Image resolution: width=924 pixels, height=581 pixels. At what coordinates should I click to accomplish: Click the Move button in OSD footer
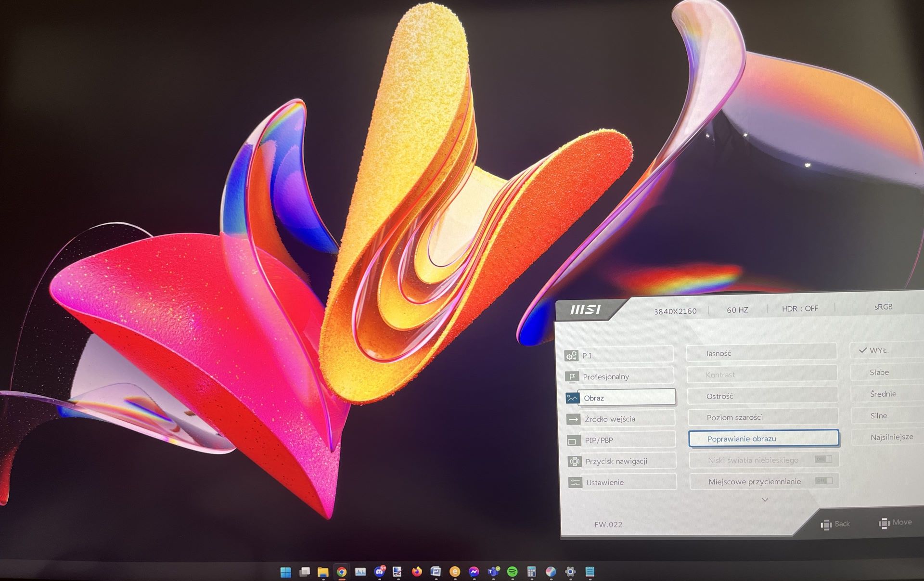tap(895, 522)
